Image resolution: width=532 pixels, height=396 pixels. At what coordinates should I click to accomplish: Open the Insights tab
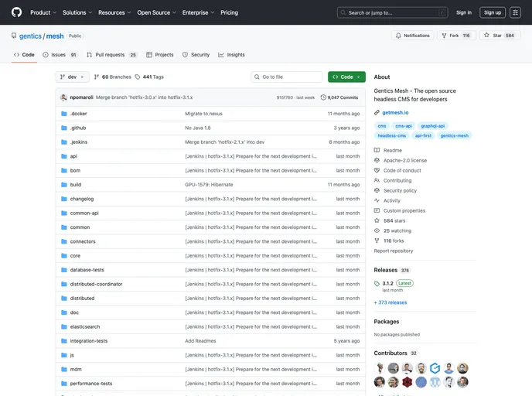point(231,55)
